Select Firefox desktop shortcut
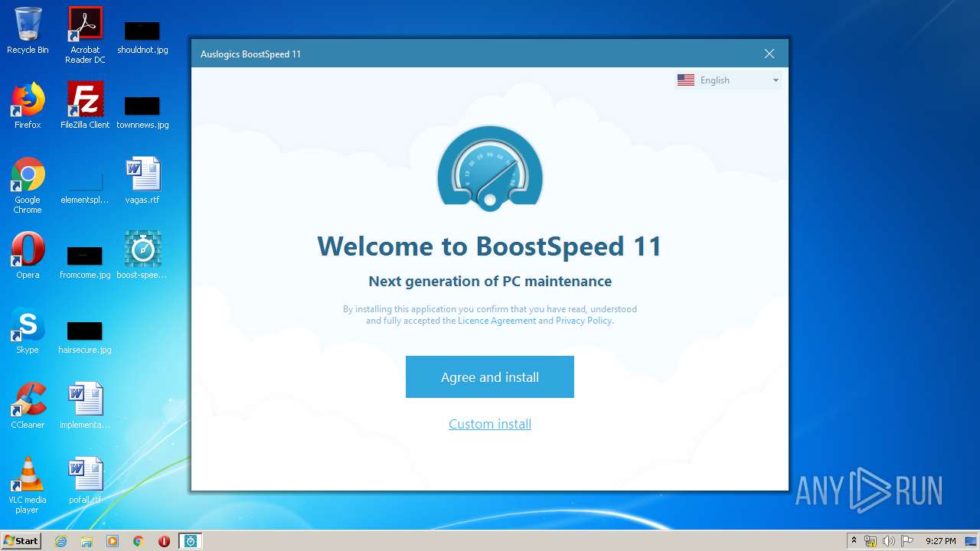Image resolution: width=980 pixels, height=551 pixels. click(28, 106)
